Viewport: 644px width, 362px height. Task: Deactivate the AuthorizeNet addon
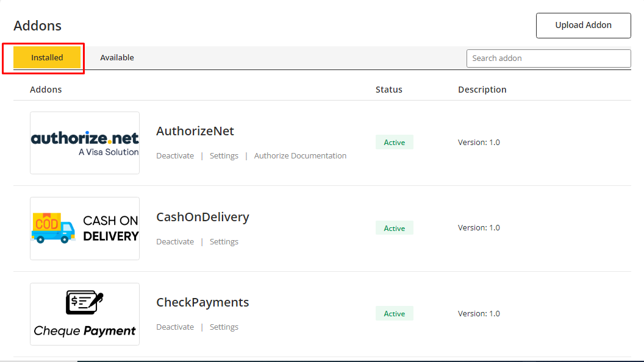[175, 156]
